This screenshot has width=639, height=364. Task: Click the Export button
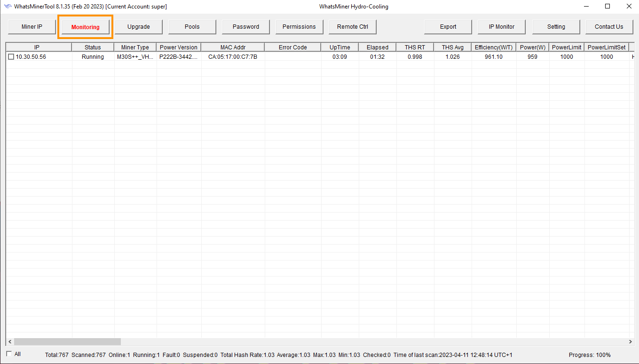click(448, 27)
